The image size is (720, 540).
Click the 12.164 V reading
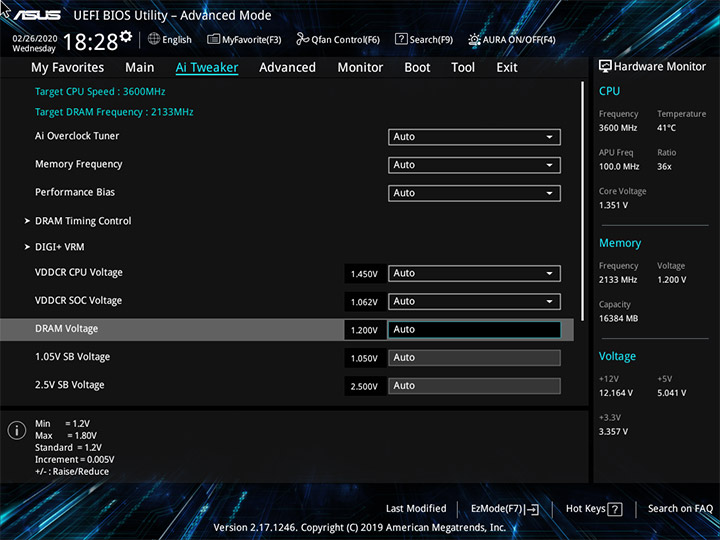(616, 393)
